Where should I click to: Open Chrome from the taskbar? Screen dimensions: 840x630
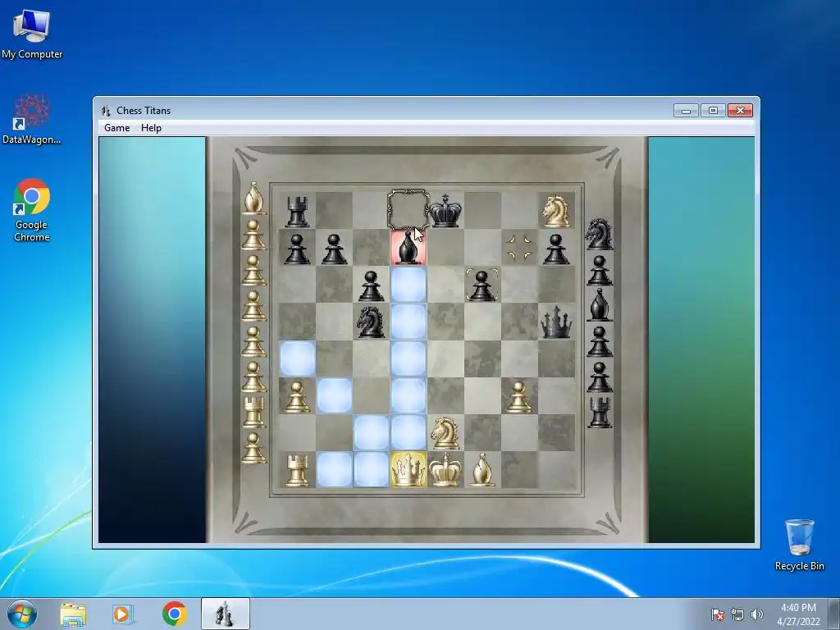174,614
